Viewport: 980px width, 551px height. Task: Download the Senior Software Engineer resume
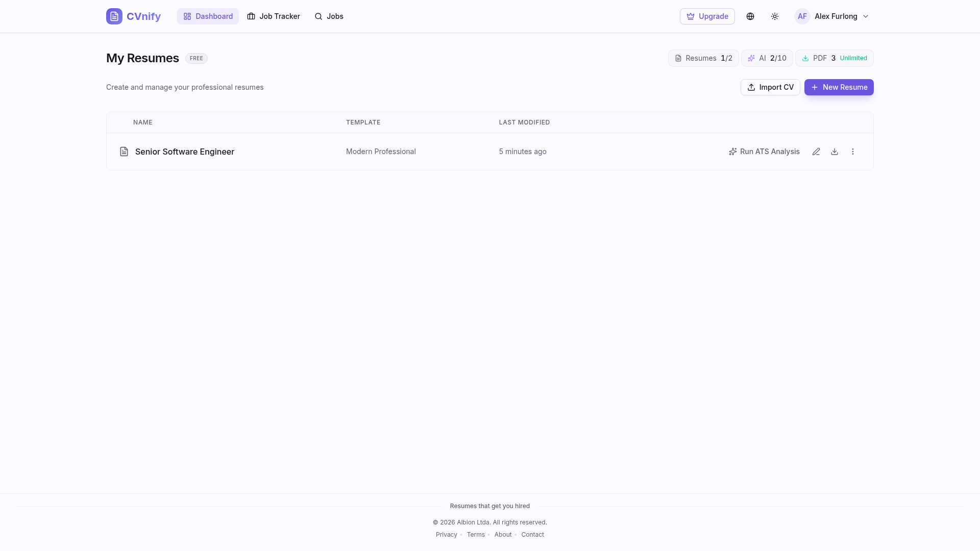click(x=835, y=152)
